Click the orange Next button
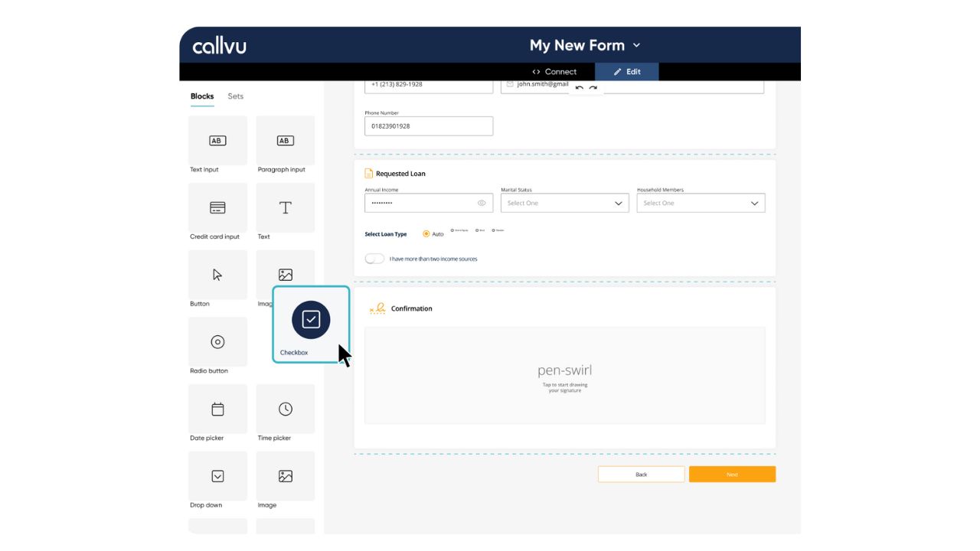Image resolution: width=980 pixels, height=551 pixels. (732, 474)
